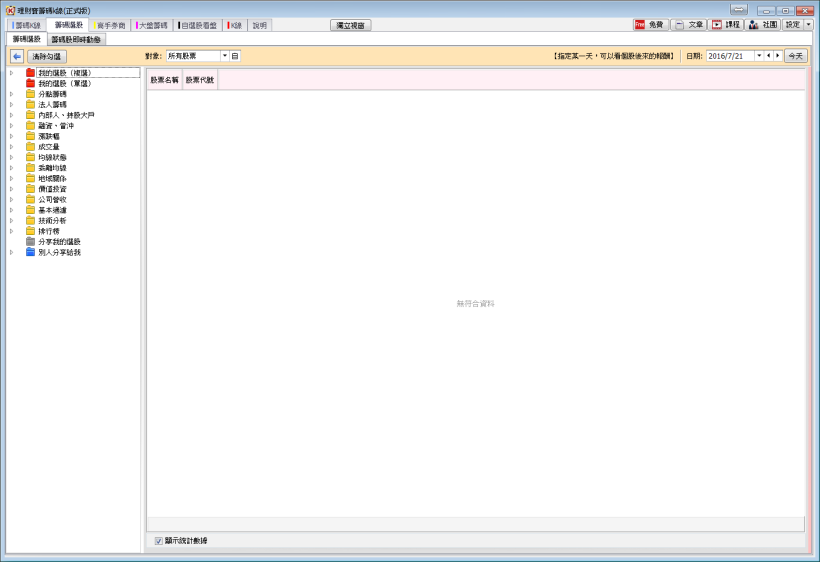
Task: Switch to the 籌碼K線 tab
Action: click(27, 25)
